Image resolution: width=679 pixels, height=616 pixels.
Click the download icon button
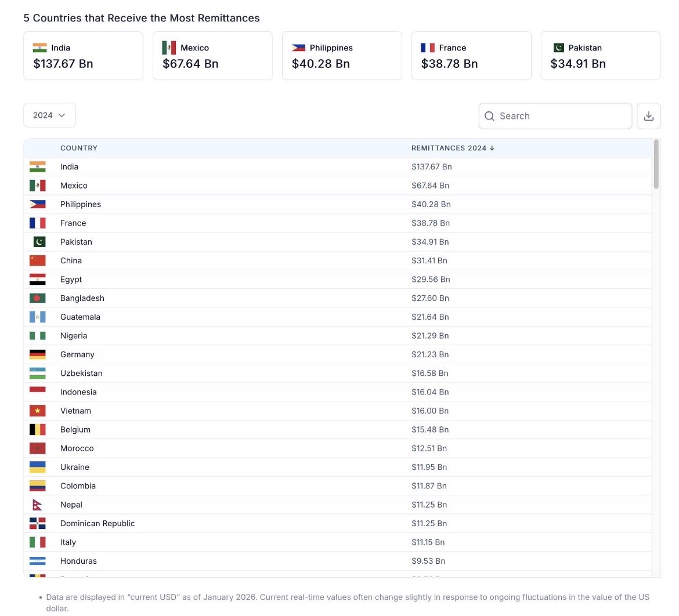(648, 116)
